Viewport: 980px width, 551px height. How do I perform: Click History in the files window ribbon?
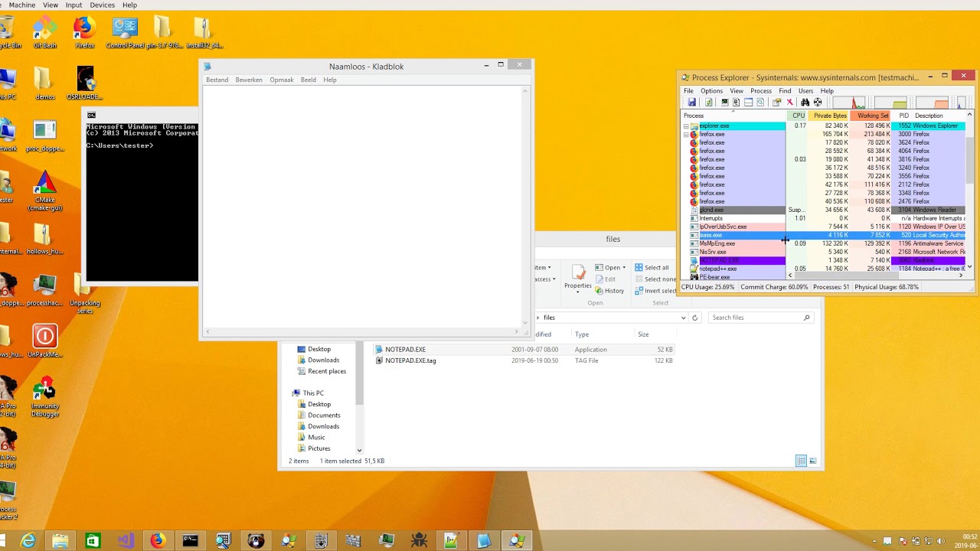click(609, 291)
